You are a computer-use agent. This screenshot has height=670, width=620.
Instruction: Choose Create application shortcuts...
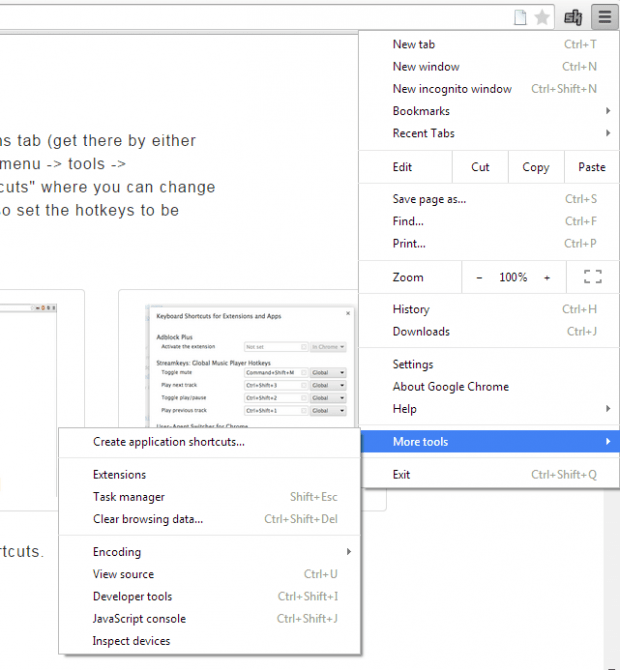click(209, 442)
